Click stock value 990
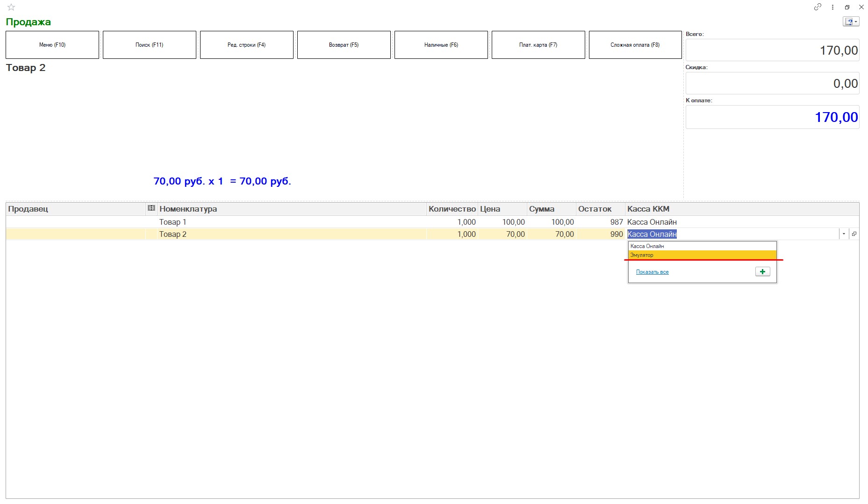Image resolution: width=868 pixels, height=504 pixels. click(x=617, y=234)
